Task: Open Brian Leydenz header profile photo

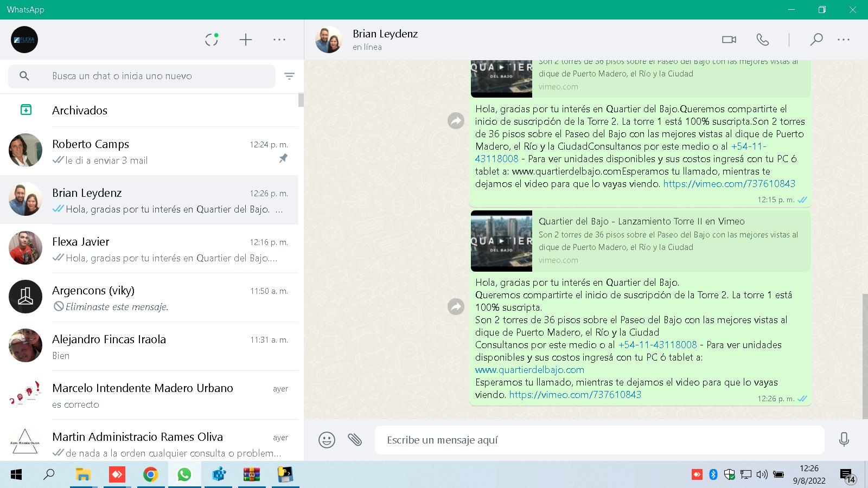Action: tap(329, 40)
